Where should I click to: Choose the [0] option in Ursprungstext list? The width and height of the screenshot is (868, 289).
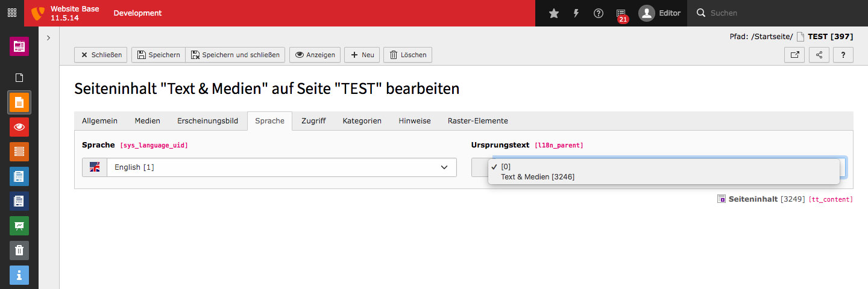click(506, 167)
